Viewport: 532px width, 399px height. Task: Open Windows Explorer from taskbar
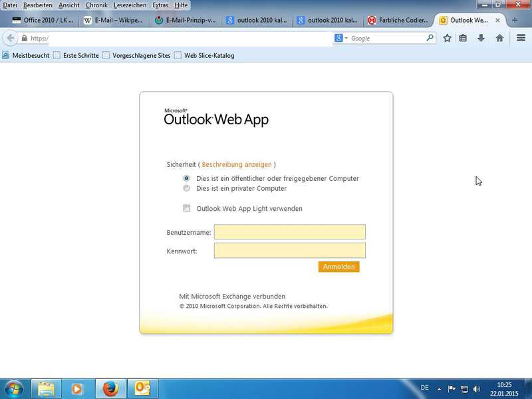point(46,389)
